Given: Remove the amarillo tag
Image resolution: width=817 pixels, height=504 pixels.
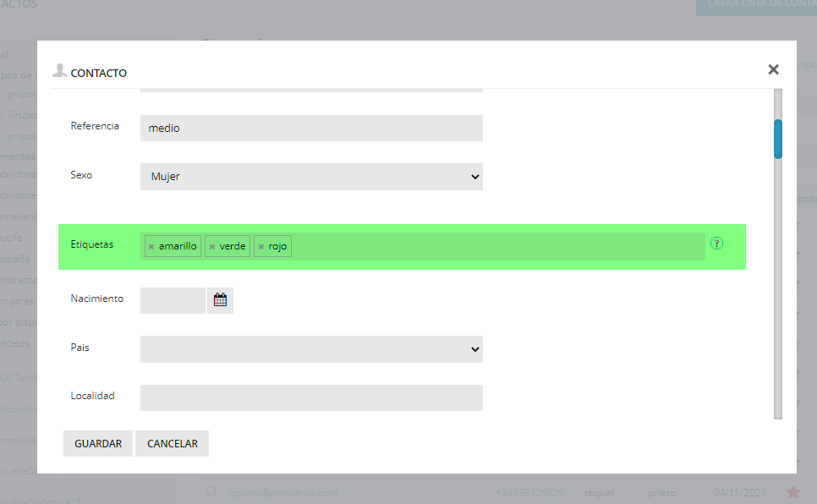Looking at the screenshot, I should click(x=151, y=247).
